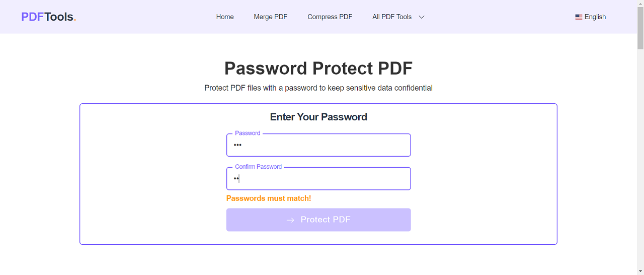The width and height of the screenshot is (644, 275).
Task: Click the page scrollbar thumb
Action: tap(640, 29)
